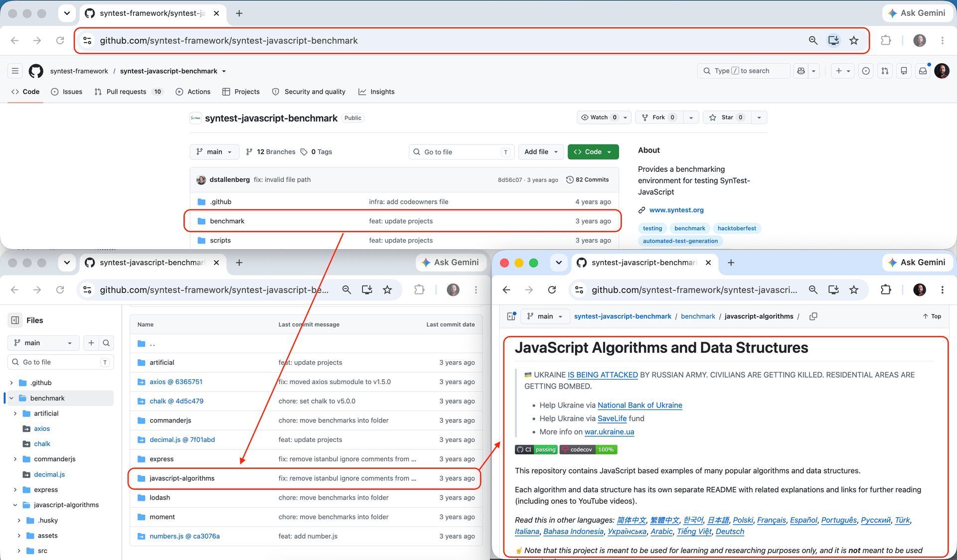
Task: Expand the .husky folder in file tree
Action: coord(19,520)
